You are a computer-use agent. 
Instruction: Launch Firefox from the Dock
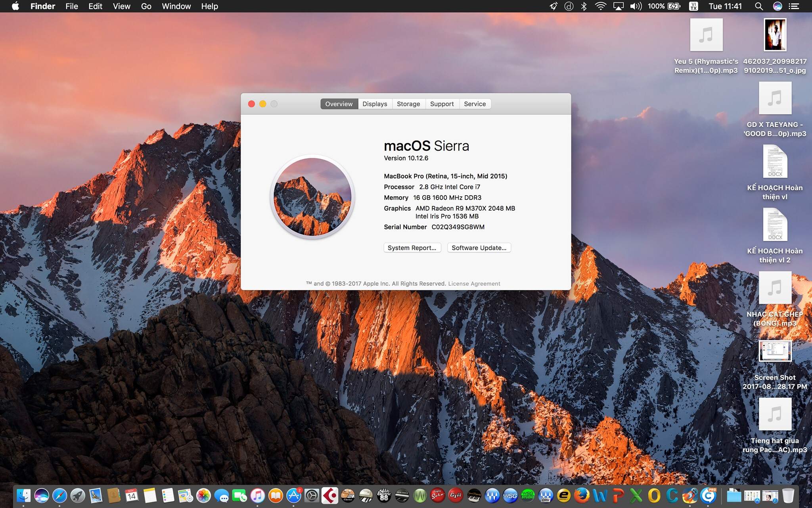[x=582, y=495]
